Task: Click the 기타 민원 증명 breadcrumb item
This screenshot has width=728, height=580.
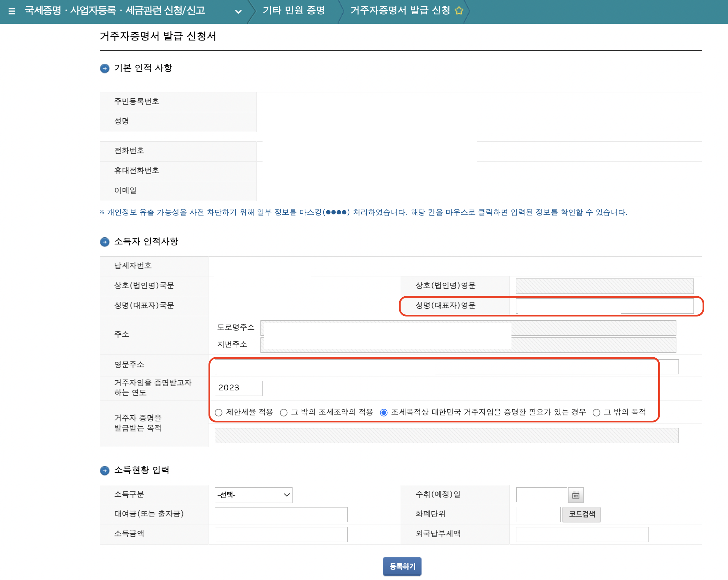Action: (294, 10)
